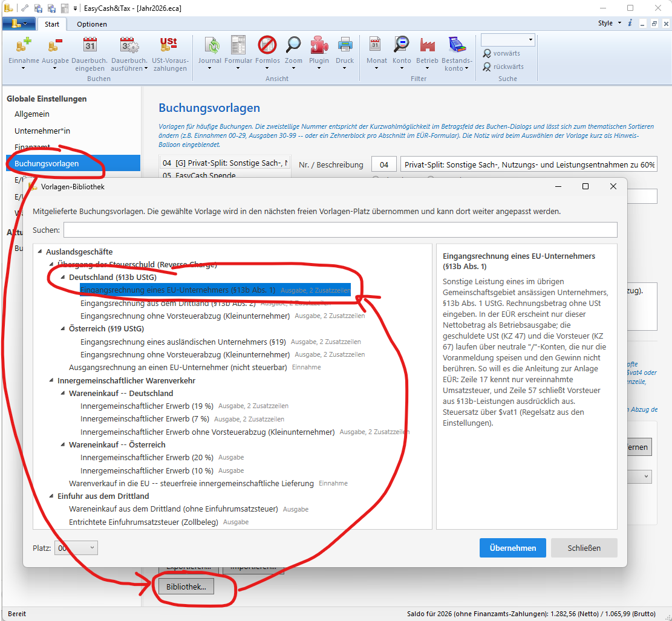Screen dimensions: 672x621
Task: Select Innergemeinschaftlicher Erwerb (7 %)
Action: (145, 418)
